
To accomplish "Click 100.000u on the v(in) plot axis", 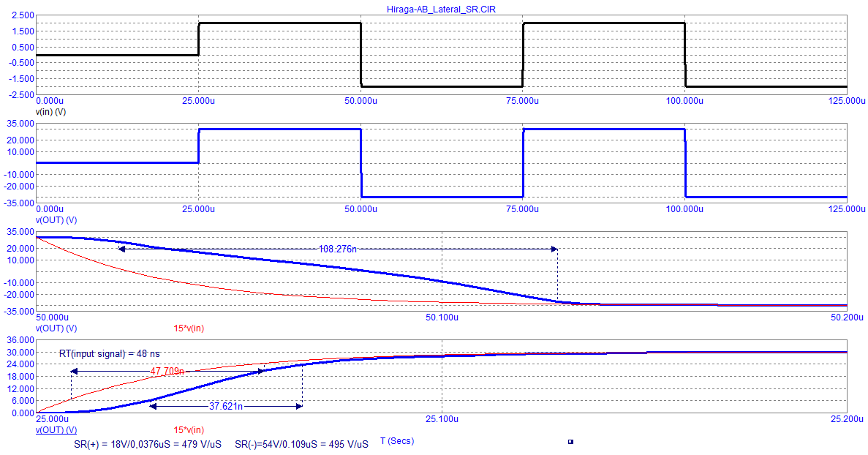I will [x=684, y=101].
